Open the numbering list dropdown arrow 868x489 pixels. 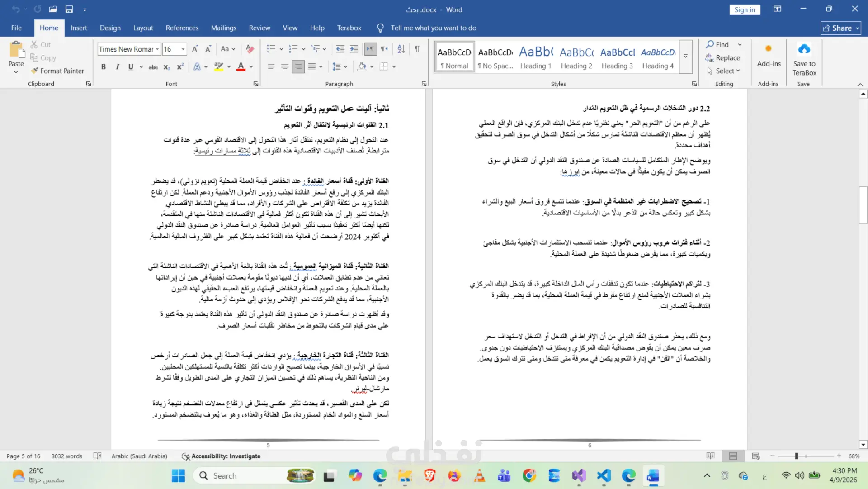[303, 49]
